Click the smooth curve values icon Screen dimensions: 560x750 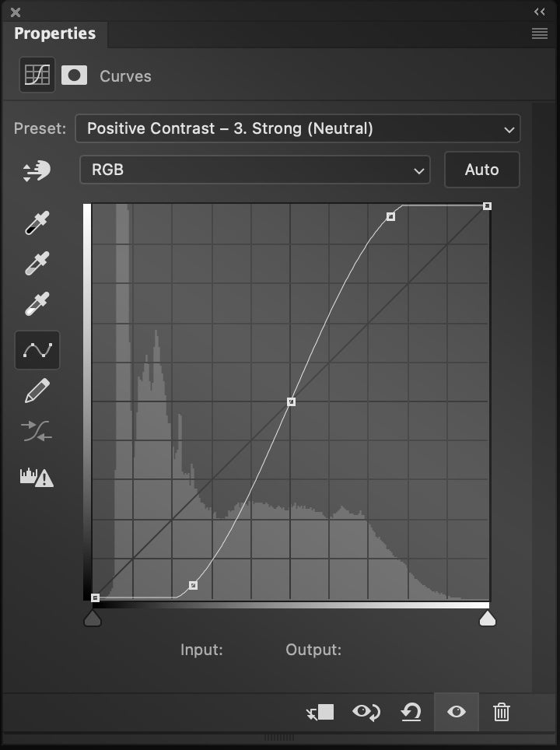tap(37, 431)
